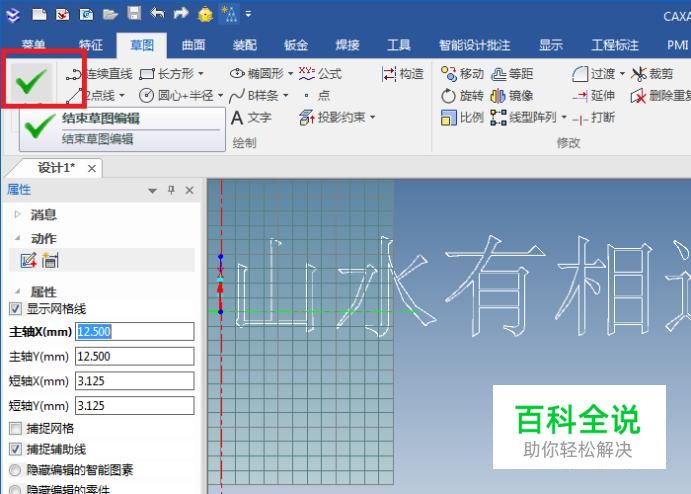The height and width of the screenshot is (494, 691).
Task: Open the Smart Design Annotation ribbon tab
Action: [475, 45]
